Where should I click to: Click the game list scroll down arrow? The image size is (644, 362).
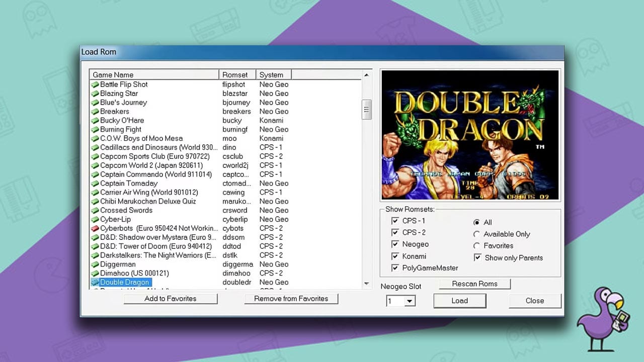pos(366,284)
